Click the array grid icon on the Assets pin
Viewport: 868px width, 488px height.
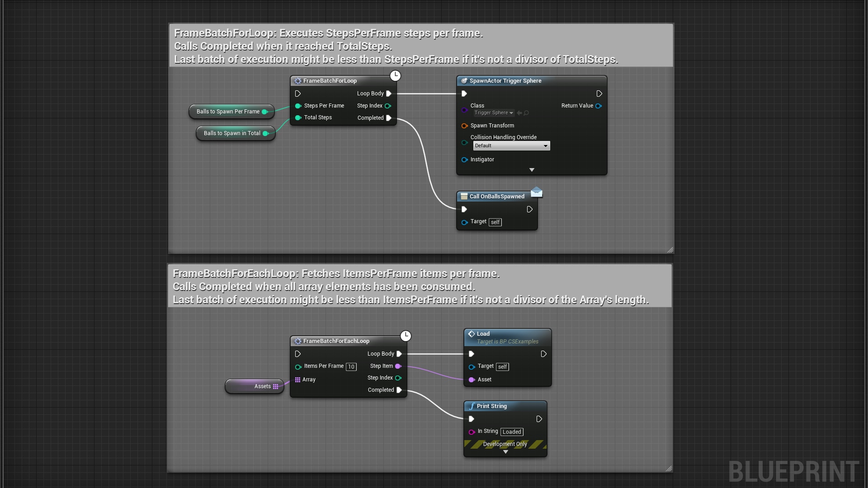pyautogui.click(x=277, y=386)
